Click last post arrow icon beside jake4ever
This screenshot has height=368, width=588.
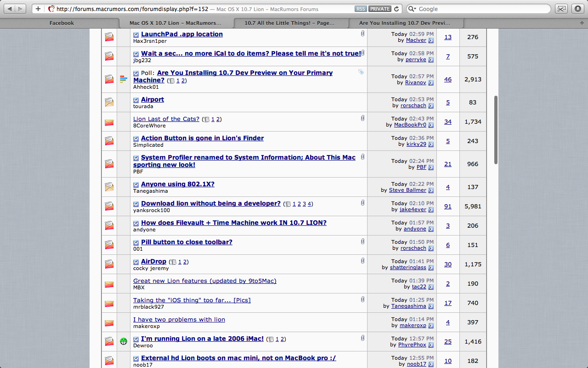(x=431, y=210)
